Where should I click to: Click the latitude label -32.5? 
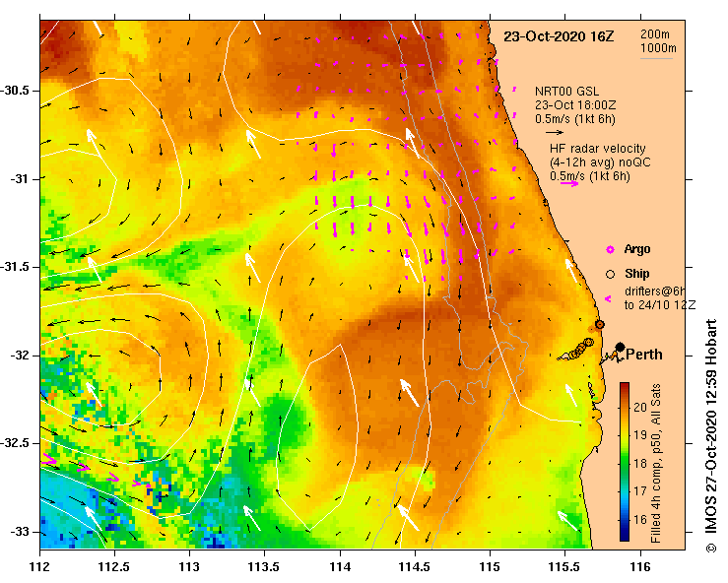click(x=16, y=443)
